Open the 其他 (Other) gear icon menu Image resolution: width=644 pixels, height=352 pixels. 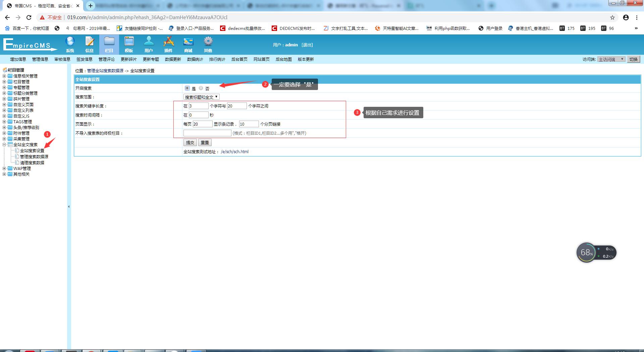(208, 45)
